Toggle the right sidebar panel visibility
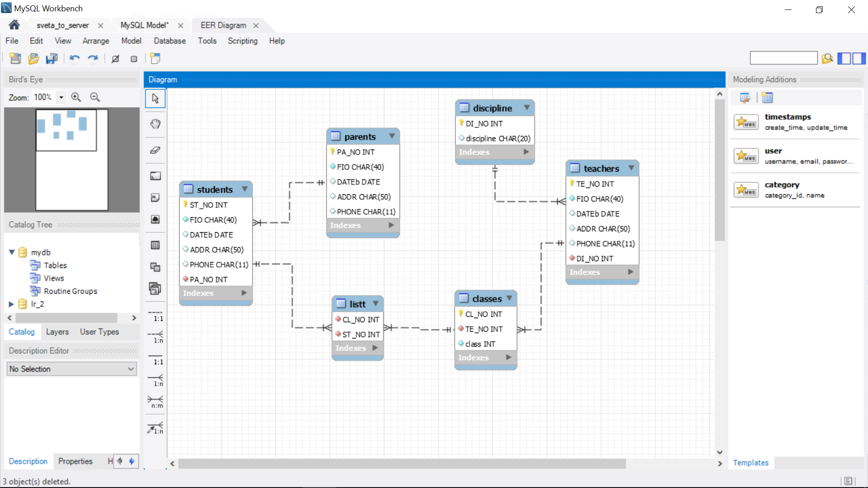 859,58
